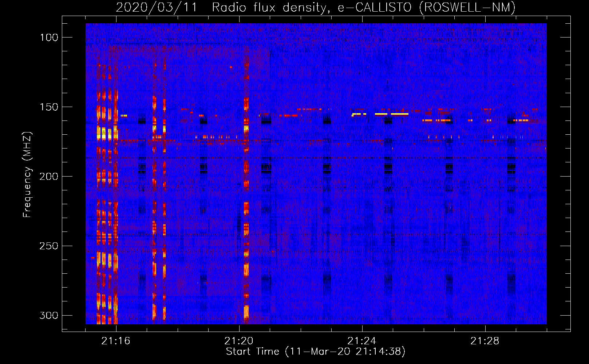
Task: Select the "Frequency (MHZ)" y-axis label
Action: [x=27, y=174]
